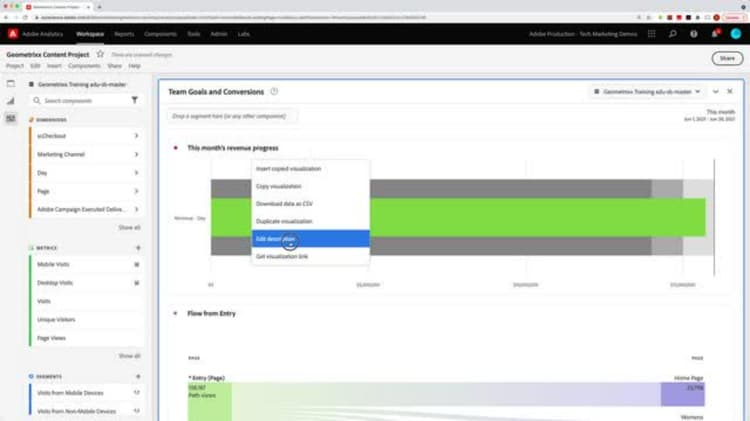Click icon beside Visits from Mobile Devices segment
This screenshot has height=421, width=750.
coord(136,393)
